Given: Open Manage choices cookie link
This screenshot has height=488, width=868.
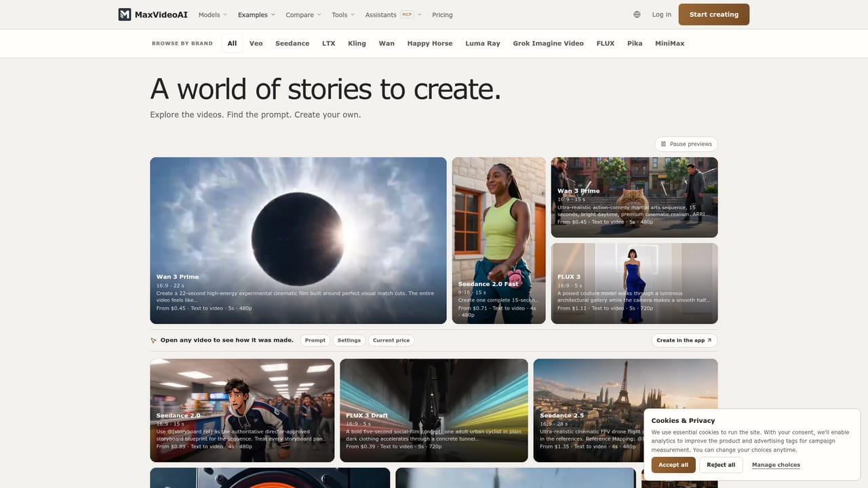Looking at the screenshot, I should coord(776,465).
